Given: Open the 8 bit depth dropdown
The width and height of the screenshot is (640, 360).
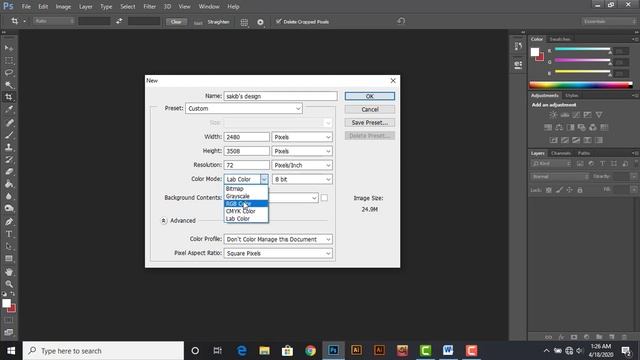Looking at the screenshot, I should coord(302,179).
